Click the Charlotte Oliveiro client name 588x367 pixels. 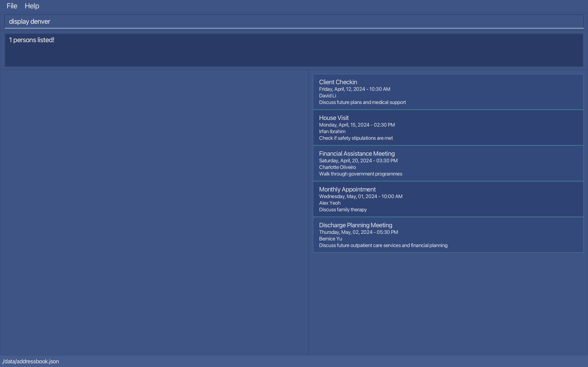coord(337,167)
